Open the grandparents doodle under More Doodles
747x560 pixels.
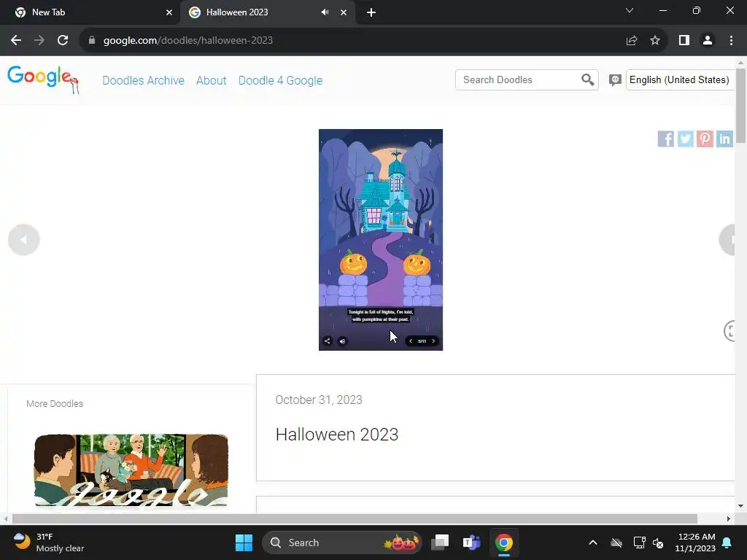click(x=131, y=470)
